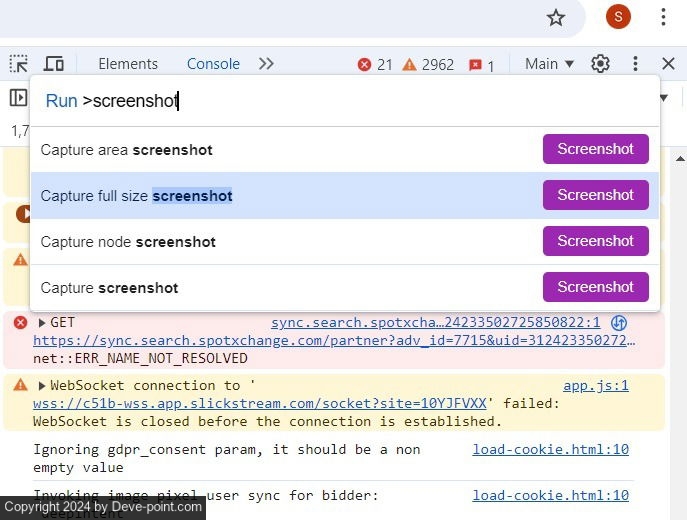
Task: Open DevTools settings gear
Action: point(600,64)
